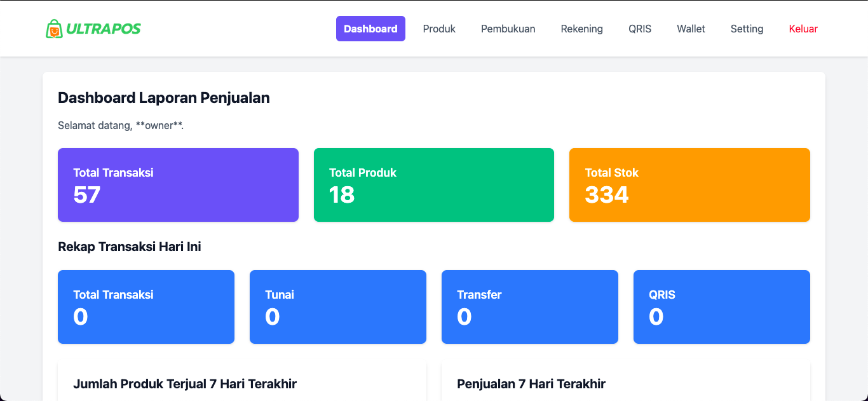Image resolution: width=868 pixels, height=401 pixels.
Task: Click the Jumlah Produk Terjual chart heading
Action: pos(185,384)
